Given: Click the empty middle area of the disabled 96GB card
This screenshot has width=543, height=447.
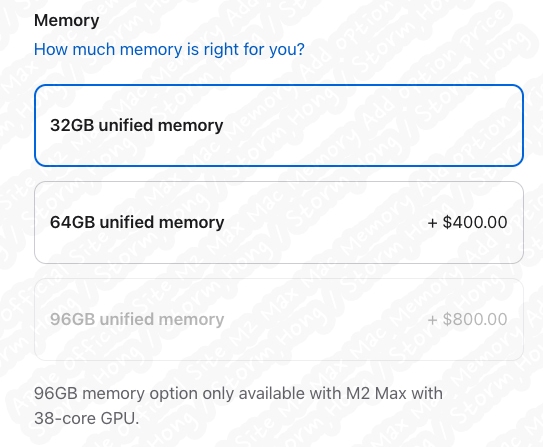Looking at the screenshot, I should click(x=326, y=319).
